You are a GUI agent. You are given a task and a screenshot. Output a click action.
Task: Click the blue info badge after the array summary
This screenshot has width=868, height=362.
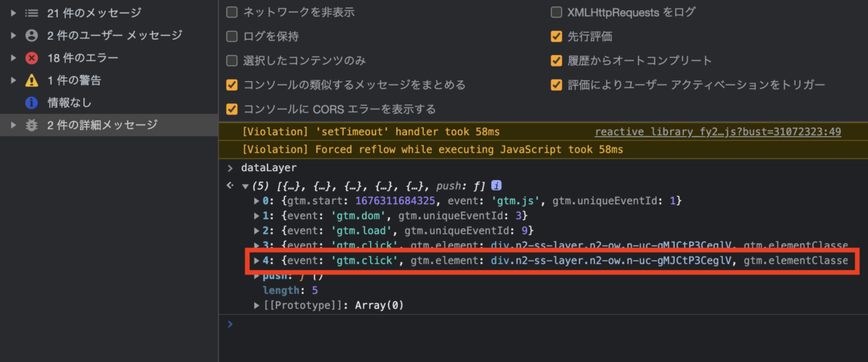click(497, 185)
